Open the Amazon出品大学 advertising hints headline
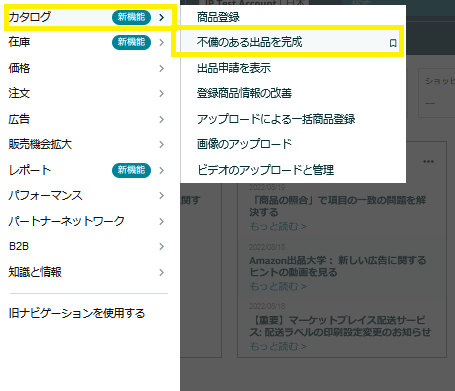 pyautogui.click(x=338, y=266)
